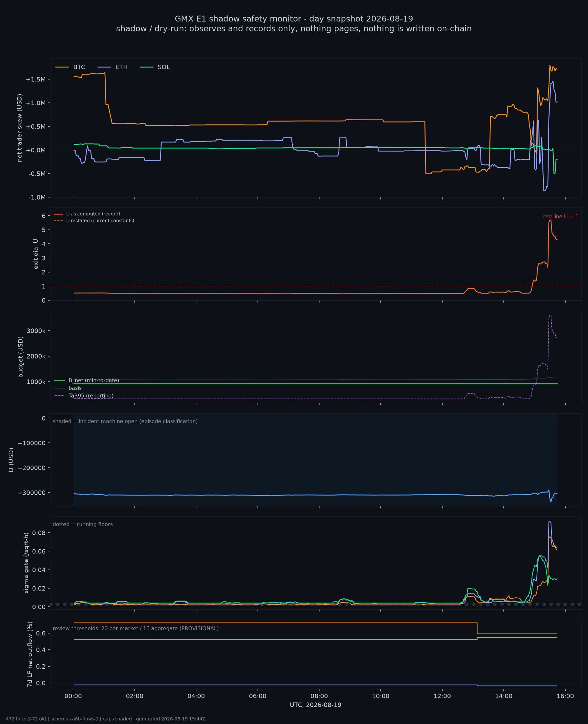Click the "0.04" sigma gate tick
Screen dimensions: 588x724
pyautogui.click(x=39, y=570)
